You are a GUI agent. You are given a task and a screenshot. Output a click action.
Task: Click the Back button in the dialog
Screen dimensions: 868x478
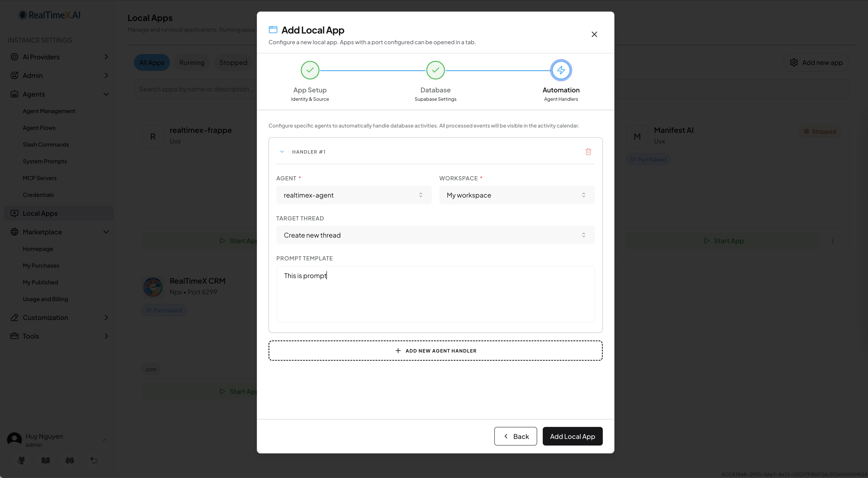515,436
